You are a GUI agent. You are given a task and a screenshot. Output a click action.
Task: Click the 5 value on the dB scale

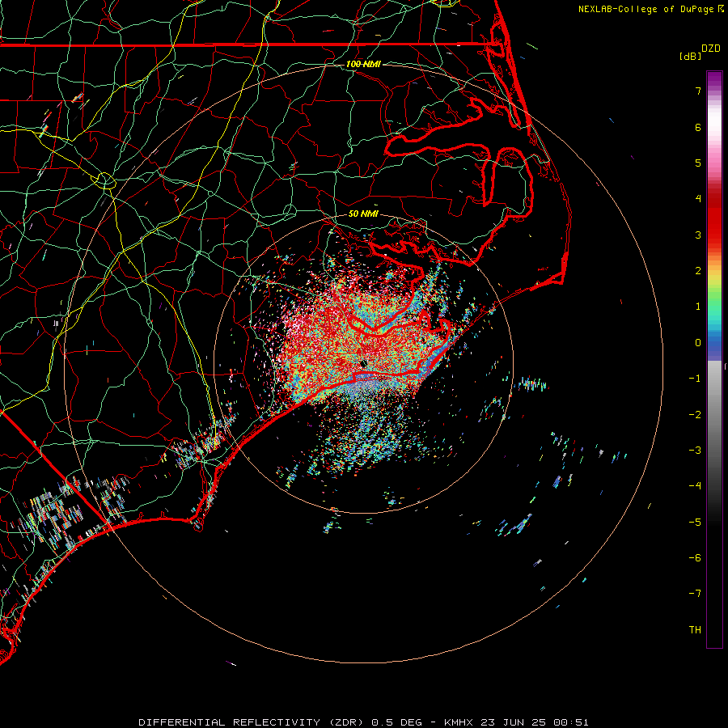point(698,163)
